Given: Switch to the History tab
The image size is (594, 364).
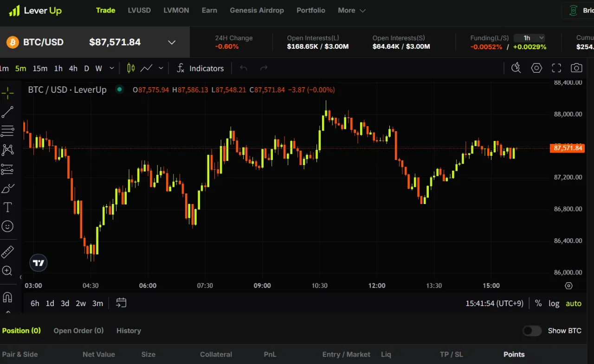Looking at the screenshot, I should tap(129, 331).
